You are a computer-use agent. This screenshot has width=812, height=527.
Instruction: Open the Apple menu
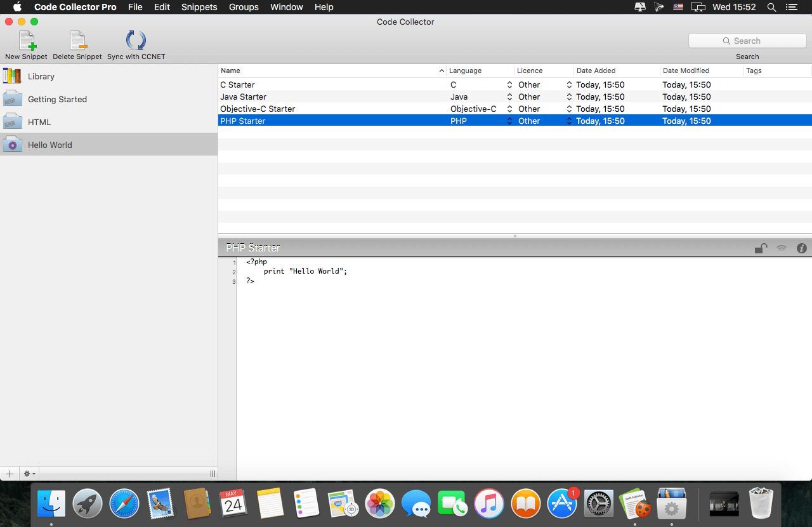17,7
